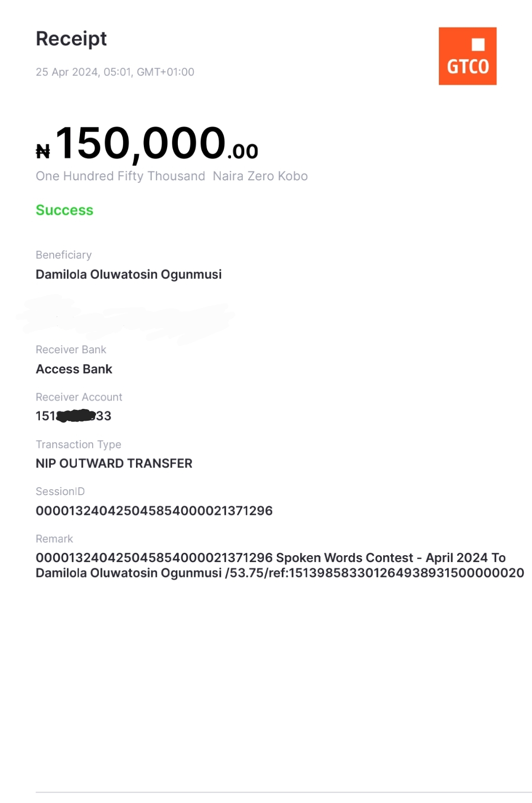The image size is (532, 803).
Task: Click the 150,000.00 amount figure
Action: pos(157,144)
